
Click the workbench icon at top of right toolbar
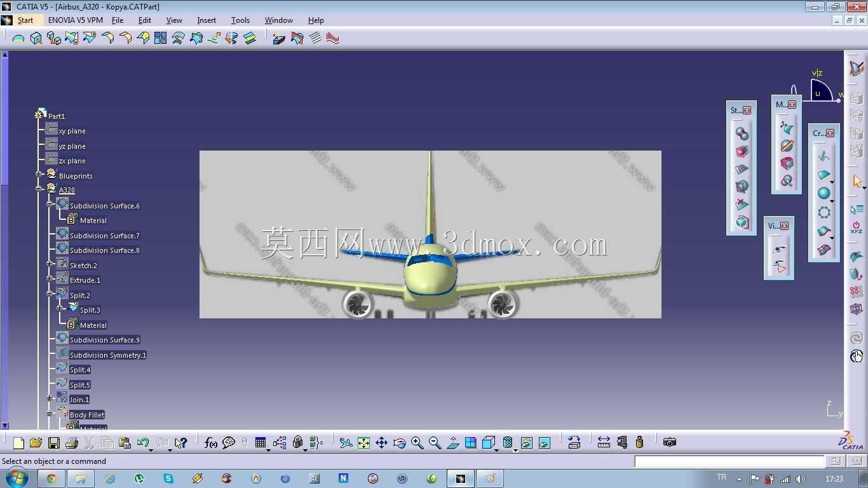coord(857,69)
